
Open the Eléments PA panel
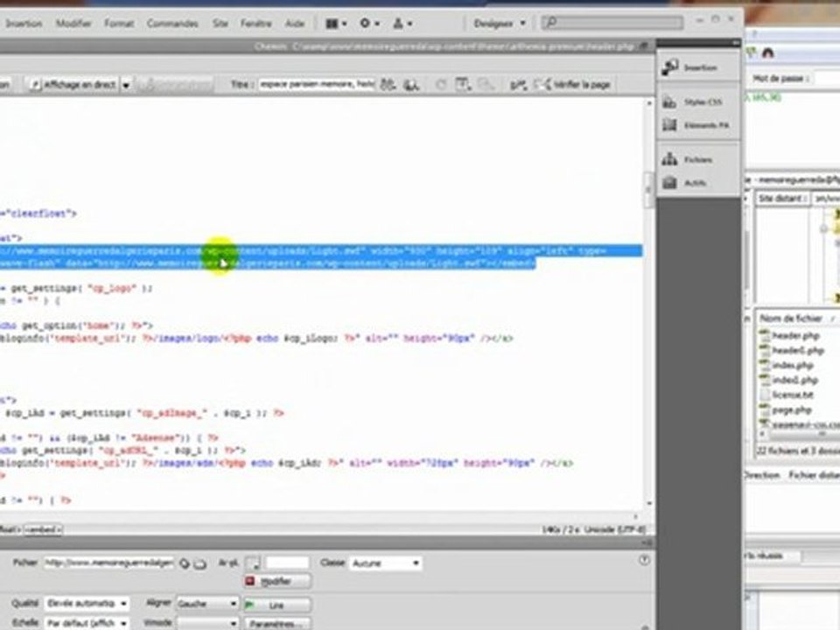tap(698, 125)
